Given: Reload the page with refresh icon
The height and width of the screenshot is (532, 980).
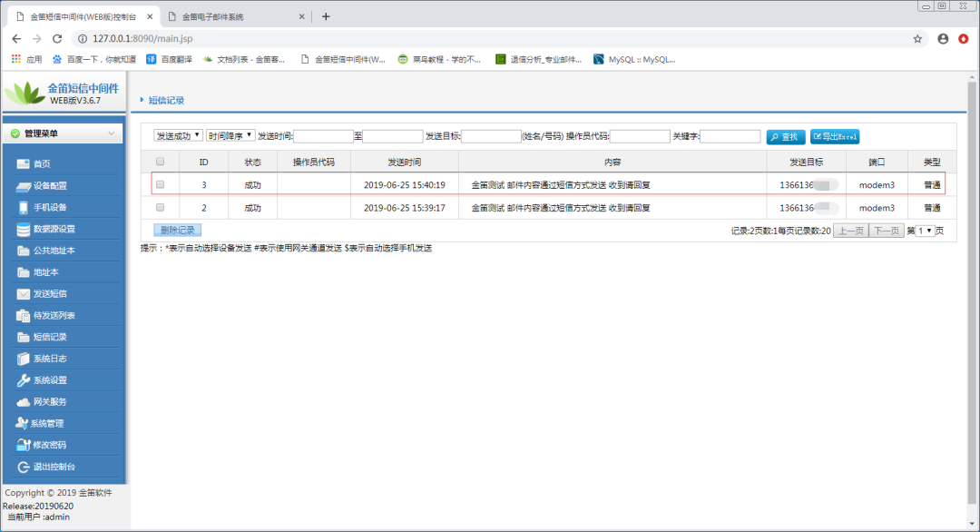Looking at the screenshot, I should (x=57, y=39).
